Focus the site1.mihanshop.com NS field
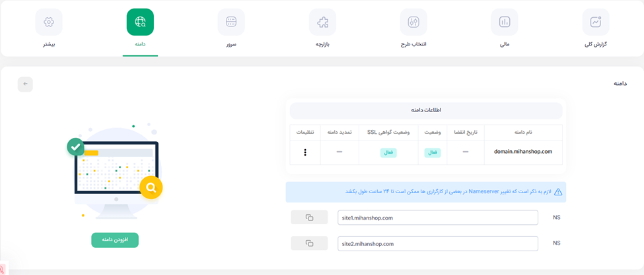The image size is (644, 275). pos(438,218)
